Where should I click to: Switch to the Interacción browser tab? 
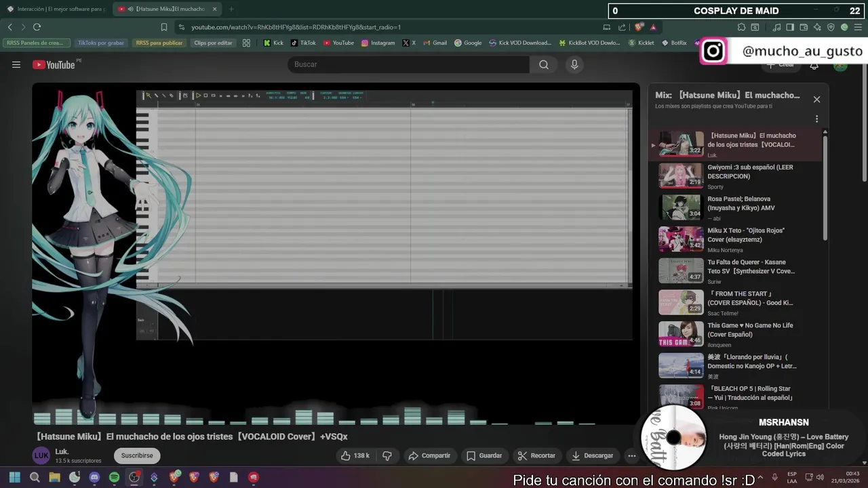click(56, 9)
